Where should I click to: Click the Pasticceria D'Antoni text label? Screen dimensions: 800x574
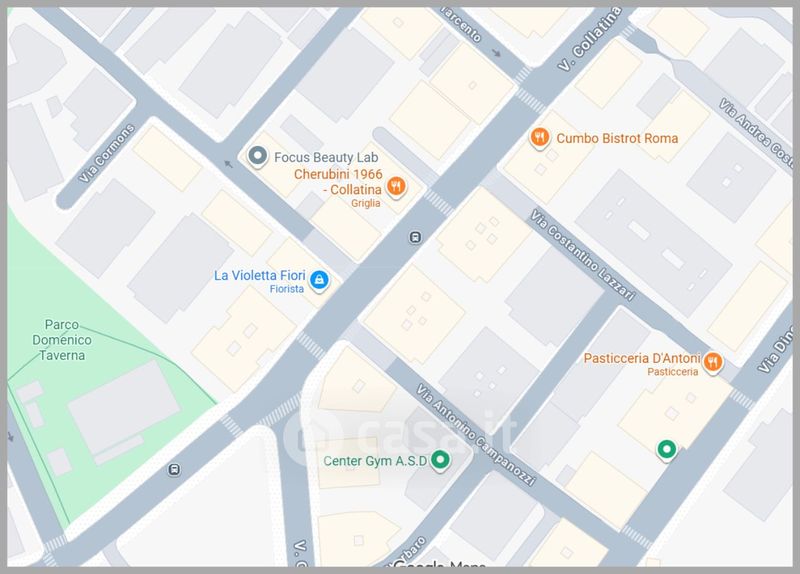coord(642,358)
